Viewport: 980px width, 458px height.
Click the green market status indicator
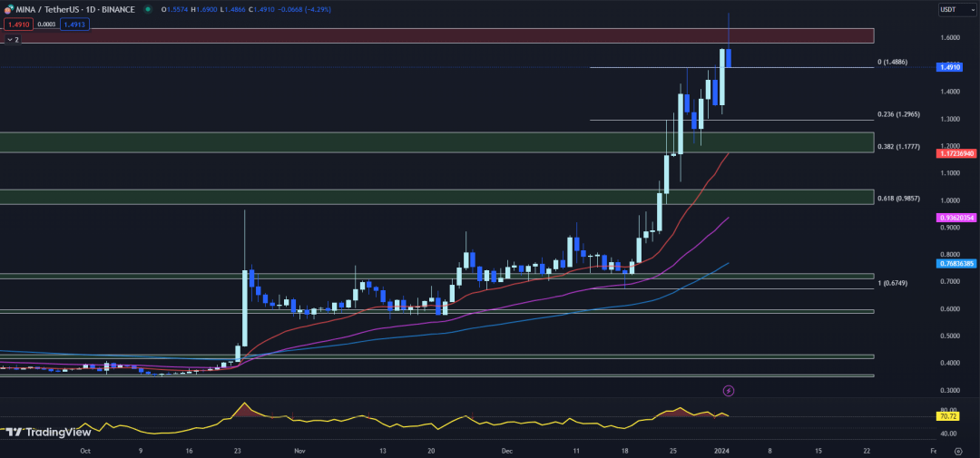148,9
